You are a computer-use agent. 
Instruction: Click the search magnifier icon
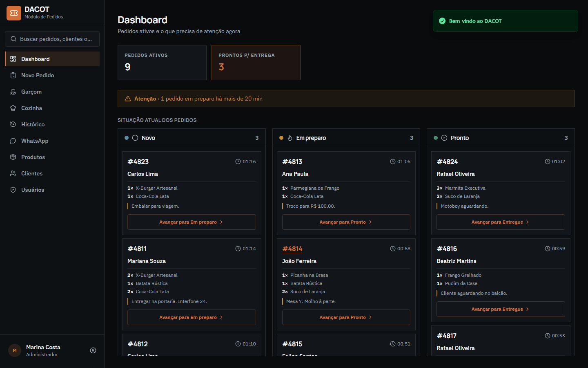tap(13, 39)
